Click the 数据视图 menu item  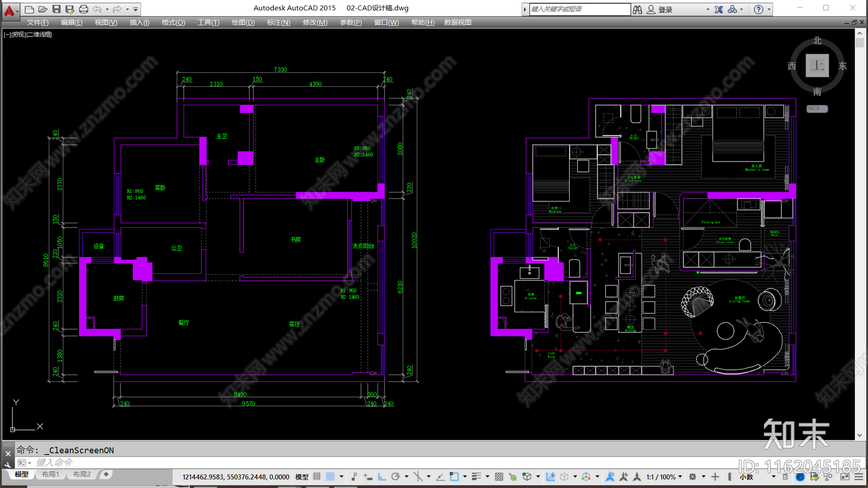click(458, 22)
